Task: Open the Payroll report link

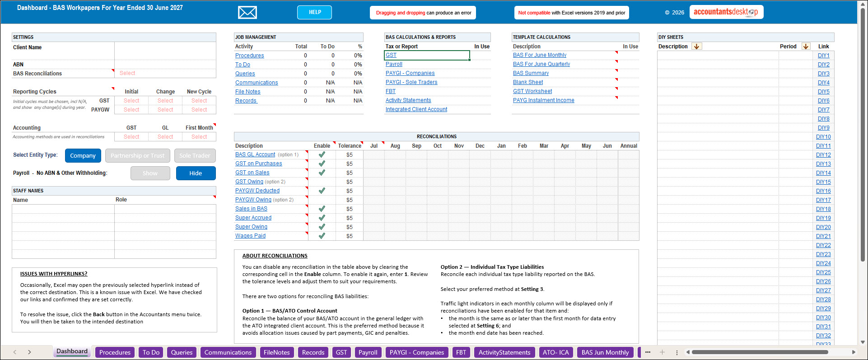Action: tap(394, 64)
